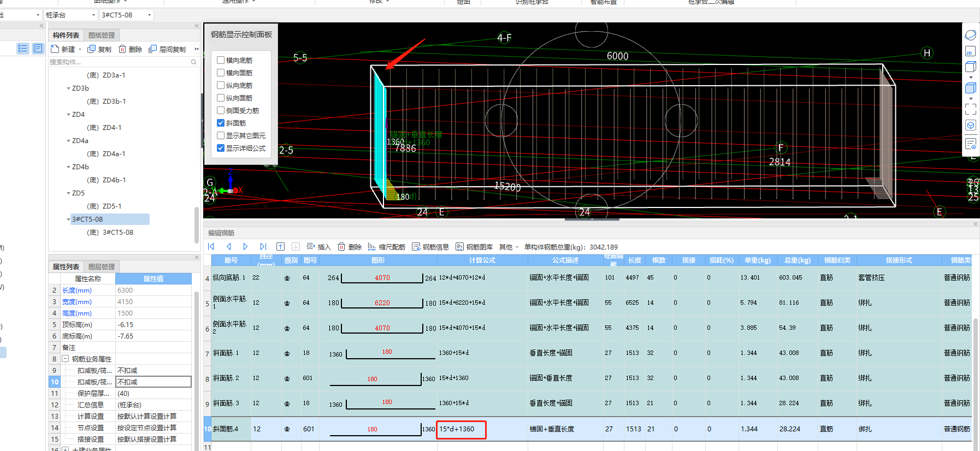The width and height of the screenshot is (980, 451).
Task: Delete selected rebar row in editor toolbar
Action: tap(350, 247)
